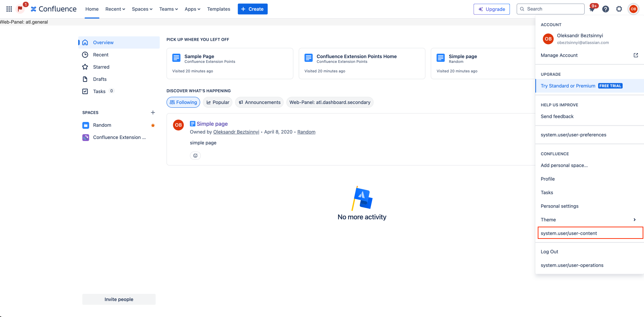Image resolution: width=644 pixels, height=317 pixels.
Task: Click the Random space icon
Action: click(x=86, y=125)
